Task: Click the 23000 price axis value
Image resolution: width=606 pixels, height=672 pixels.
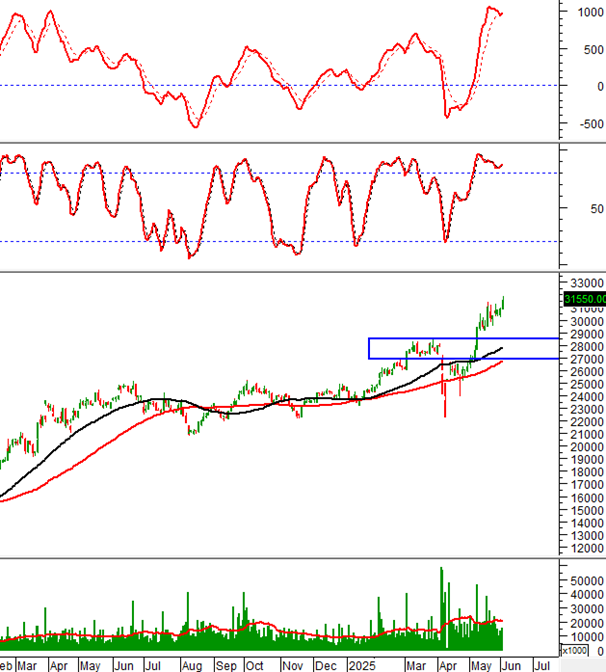Action: [x=587, y=409]
